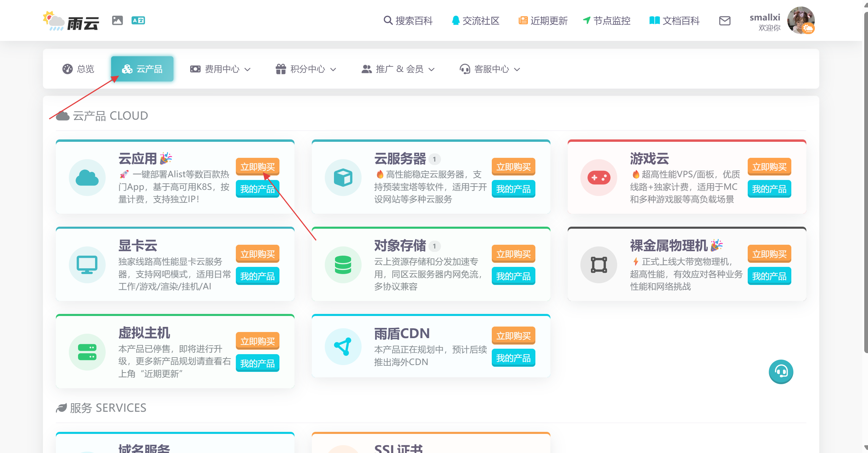Image resolution: width=868 pixels, height=453 pixels.
Task: Click the language translate icon
Action: (138, 20)
